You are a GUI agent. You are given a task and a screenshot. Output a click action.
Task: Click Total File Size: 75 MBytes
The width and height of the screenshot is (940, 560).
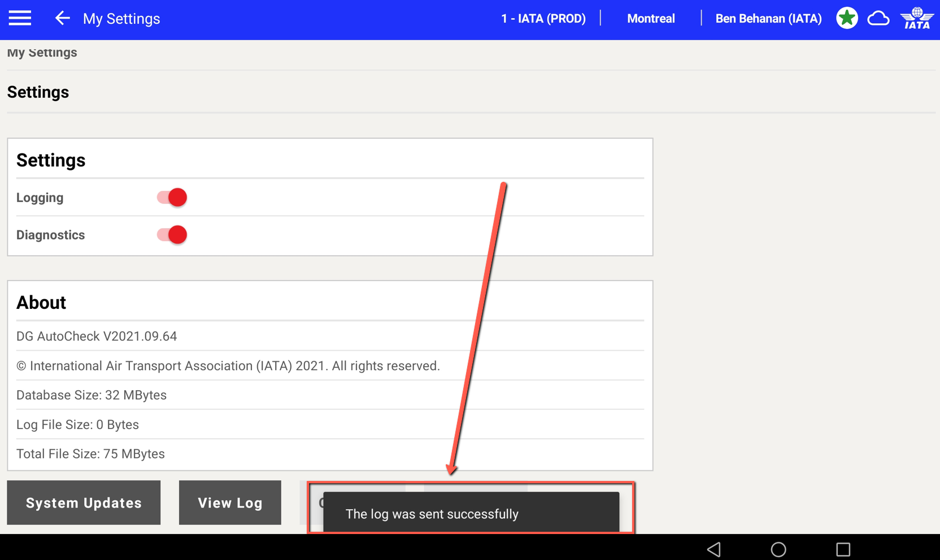click(90, 454)
